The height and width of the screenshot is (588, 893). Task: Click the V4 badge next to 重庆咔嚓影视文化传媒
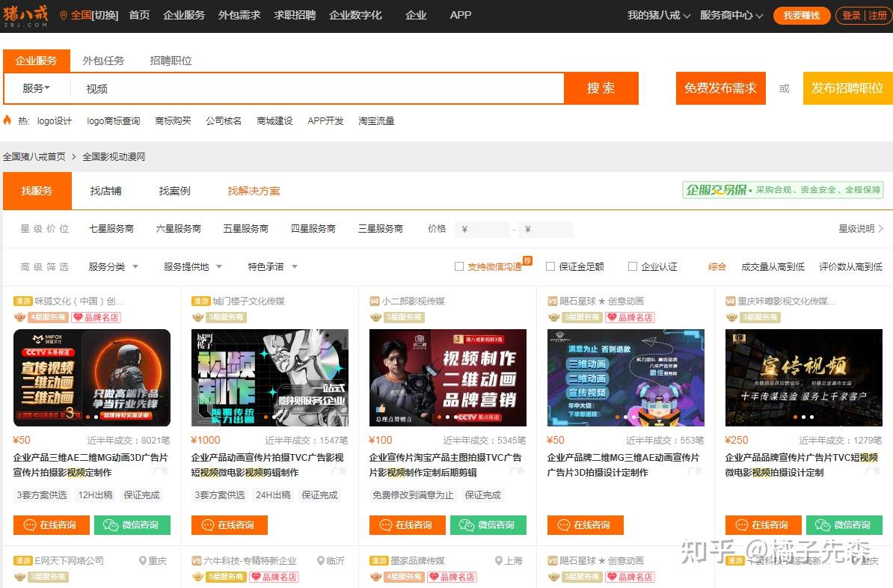tap(730, 301)
